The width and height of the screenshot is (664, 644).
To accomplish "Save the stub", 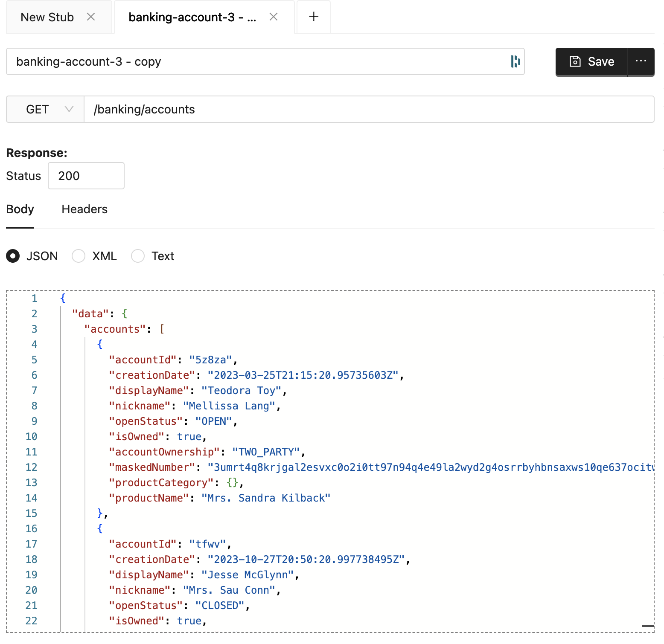I will (591, 61).
